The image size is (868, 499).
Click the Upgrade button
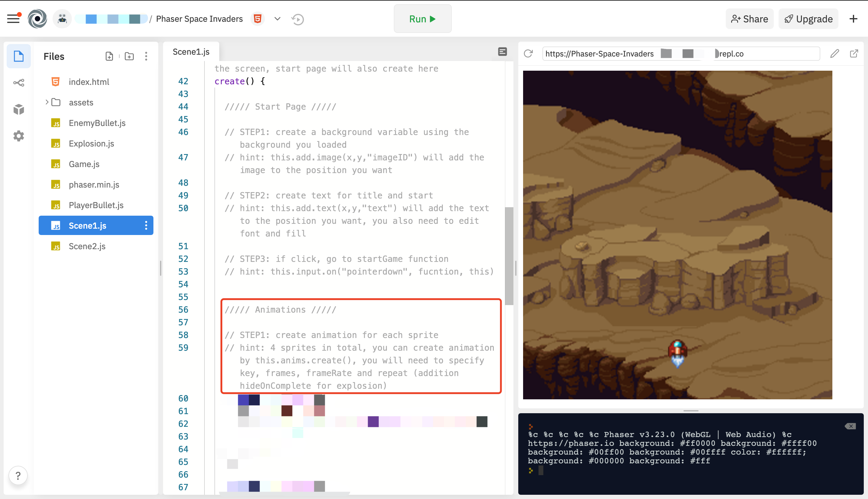[x=809, y=19]
